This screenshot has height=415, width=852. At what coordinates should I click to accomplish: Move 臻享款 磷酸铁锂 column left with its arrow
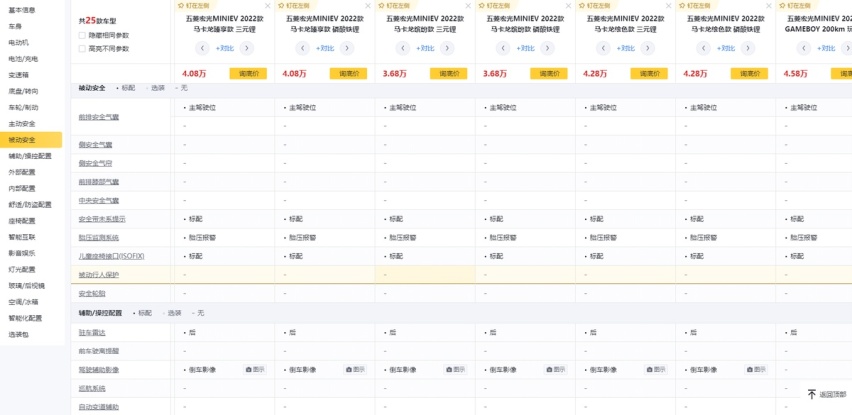point(303,48)
